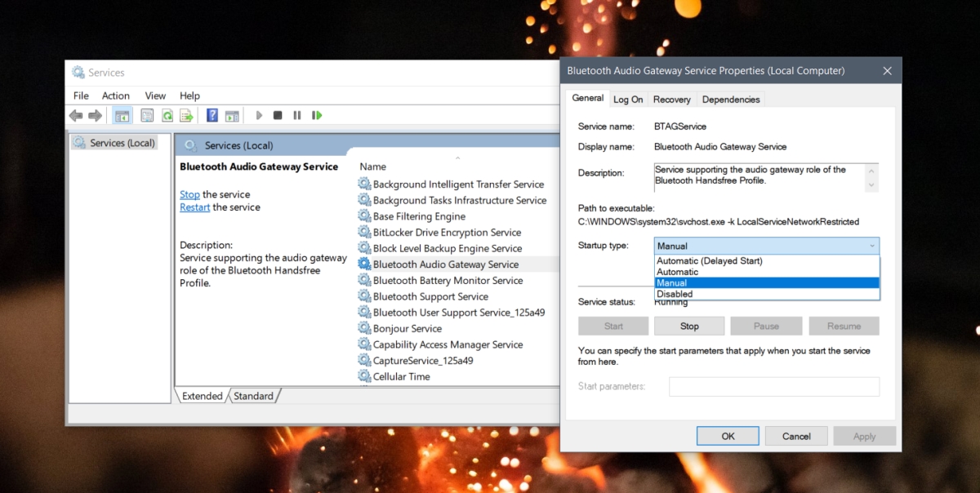Open the blue Help toolbar icon
Image resolution: width=980 pixels, height=493 pixels.
[x=212, y=116]
